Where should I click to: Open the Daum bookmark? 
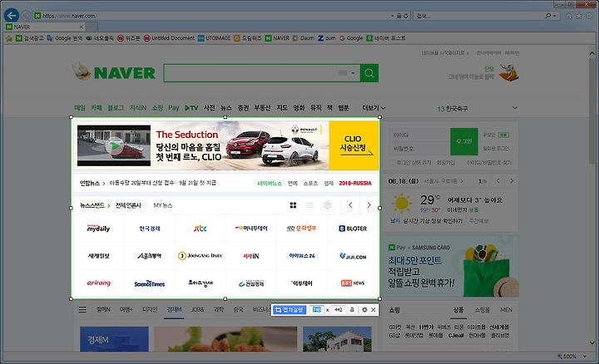point(304,38)
